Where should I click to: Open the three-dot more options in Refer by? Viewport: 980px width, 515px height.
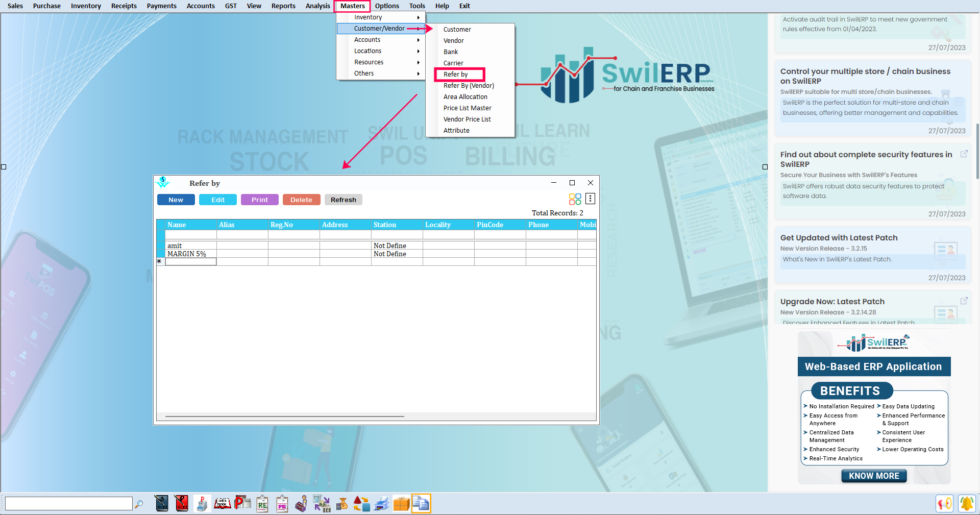(590, 199)
